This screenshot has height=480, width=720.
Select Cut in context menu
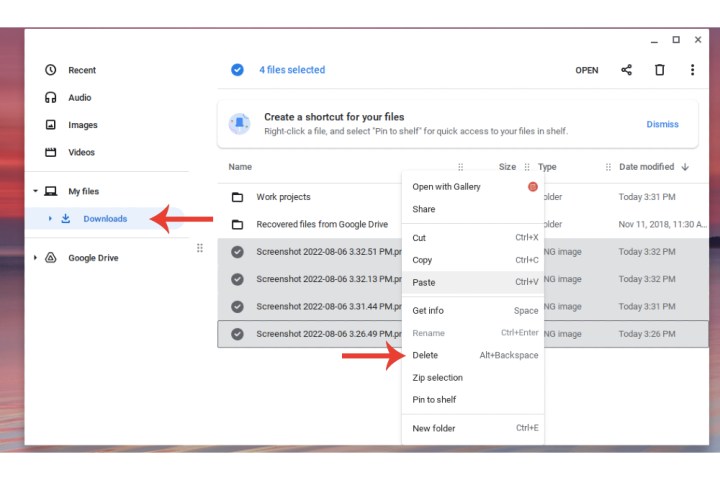click(473, 237)
